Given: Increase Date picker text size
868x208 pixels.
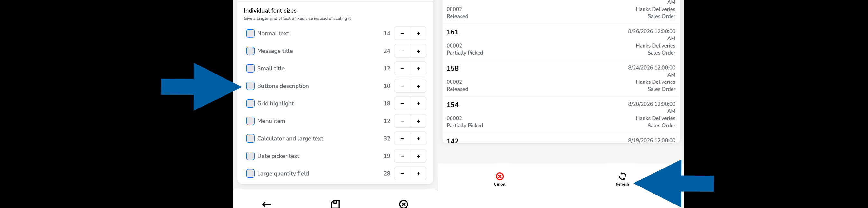Looking at the screenshot, I should (418, 156).
